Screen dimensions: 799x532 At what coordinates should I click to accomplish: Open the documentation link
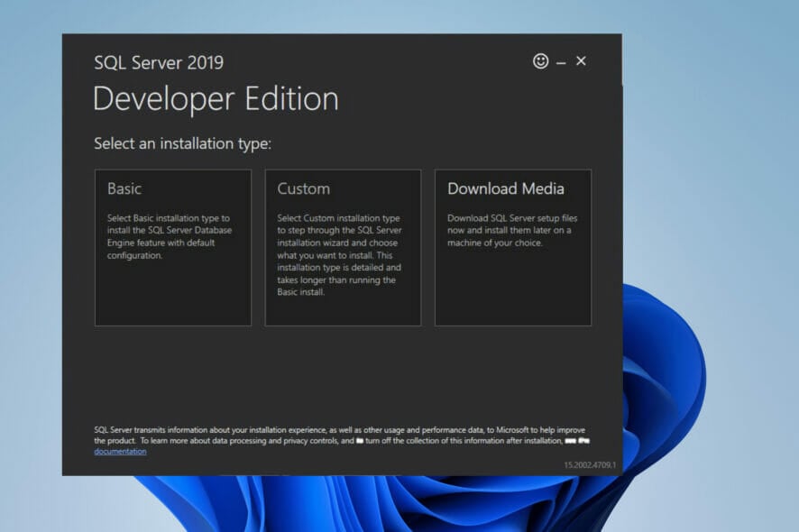pos(120,452)
